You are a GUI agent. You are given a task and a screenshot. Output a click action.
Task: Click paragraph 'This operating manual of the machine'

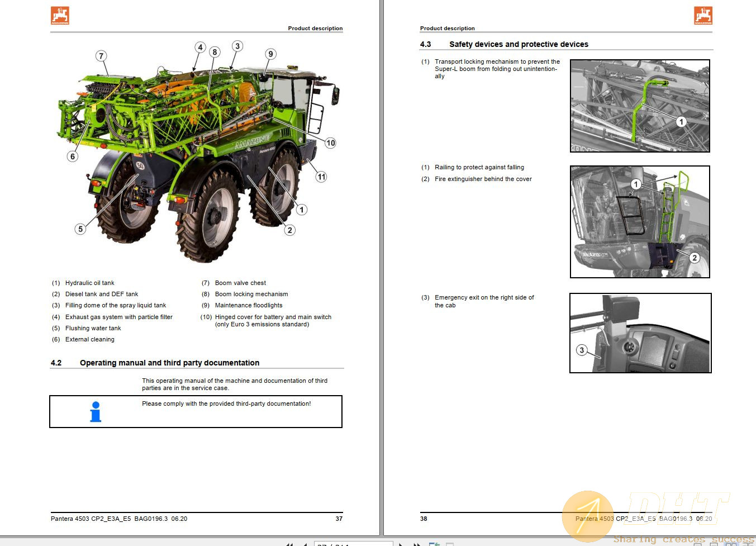[235, 384]
